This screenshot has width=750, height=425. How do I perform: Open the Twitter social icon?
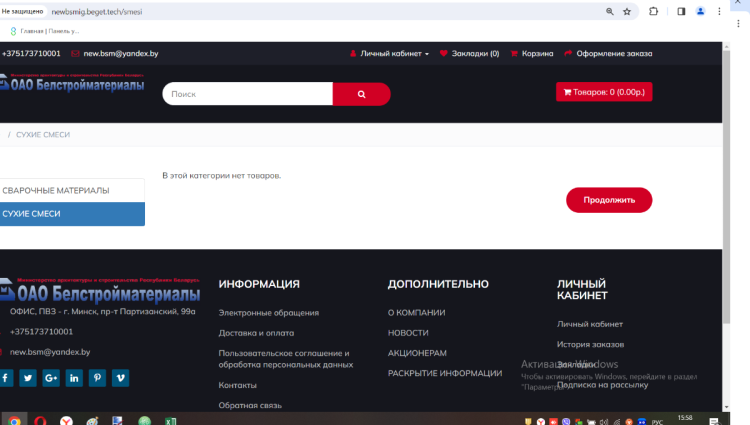28,378
